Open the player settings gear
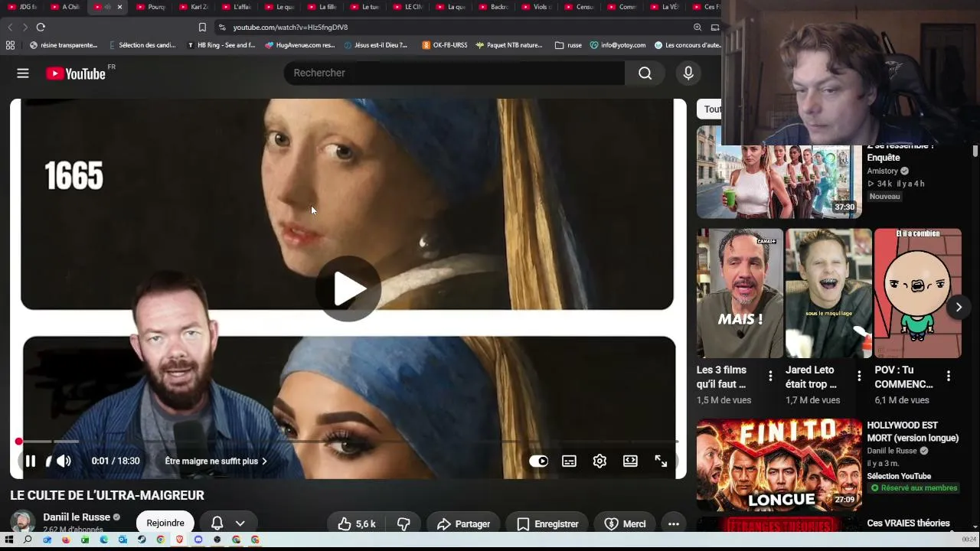This screenshot has width=980, height=551. (x=599, y=461)
